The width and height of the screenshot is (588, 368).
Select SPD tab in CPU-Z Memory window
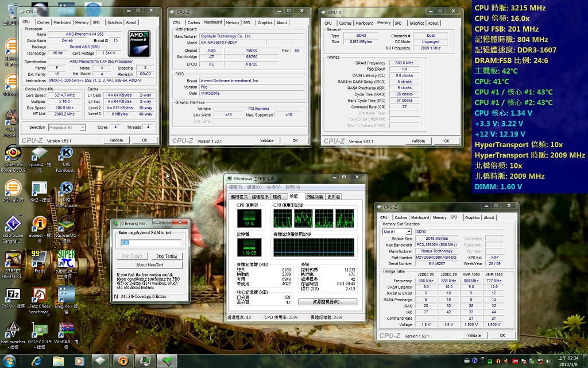(x=399, y=23)
